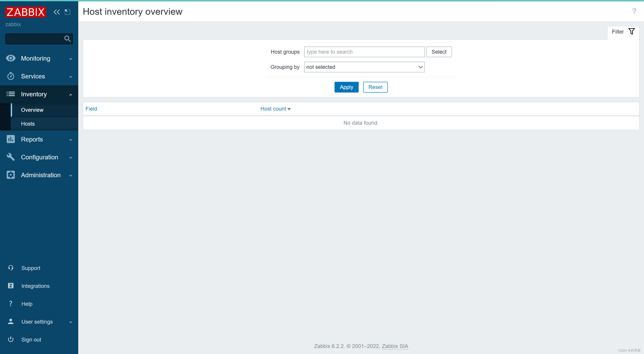Open help with the question mark icon
The height and width of the screenshot is (354, 644).
[11, 303]
